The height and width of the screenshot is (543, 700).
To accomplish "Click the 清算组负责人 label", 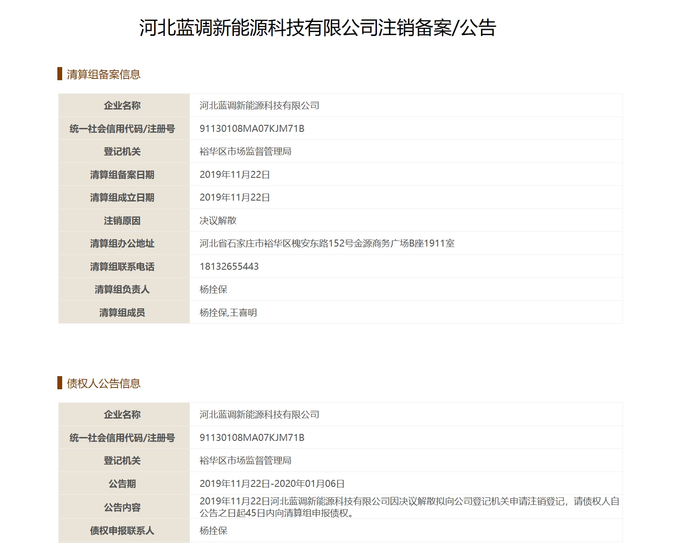I will pos(122,289).
